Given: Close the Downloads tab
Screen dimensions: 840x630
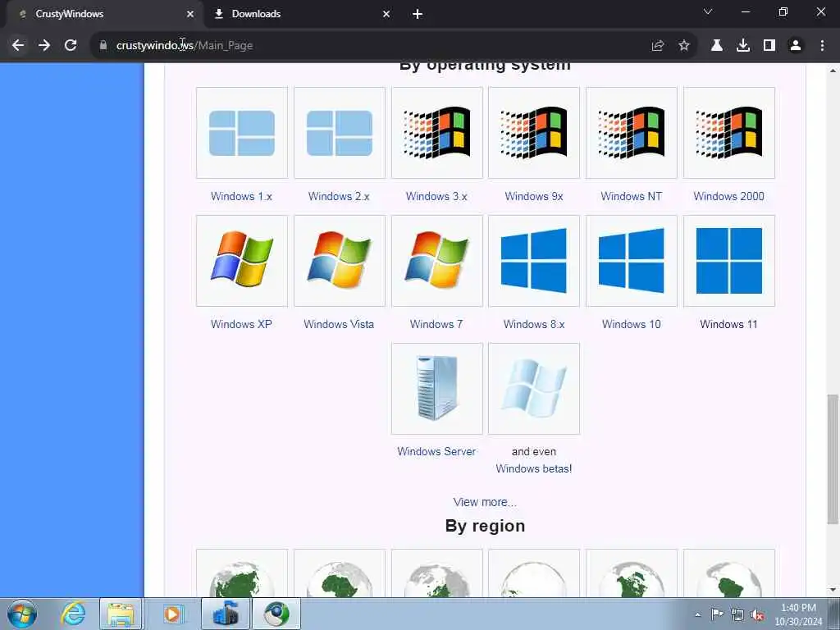Looking at the screenshot, I should point(386,14).
